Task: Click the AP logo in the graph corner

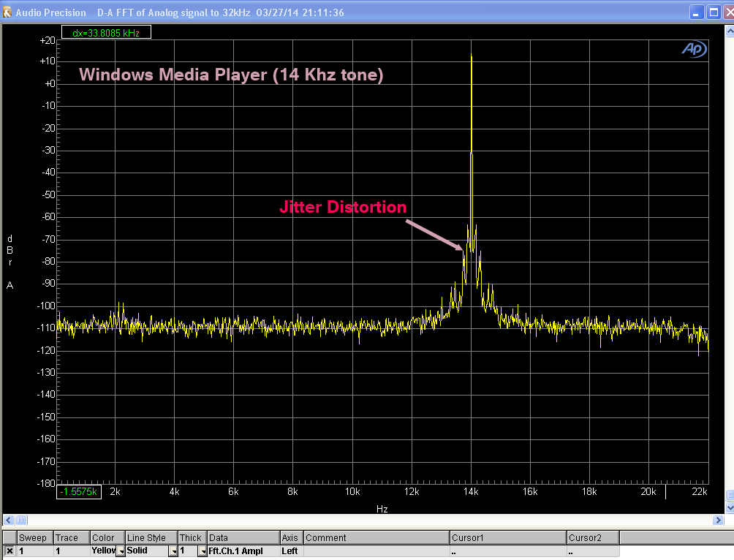Action: coord(692,48)
